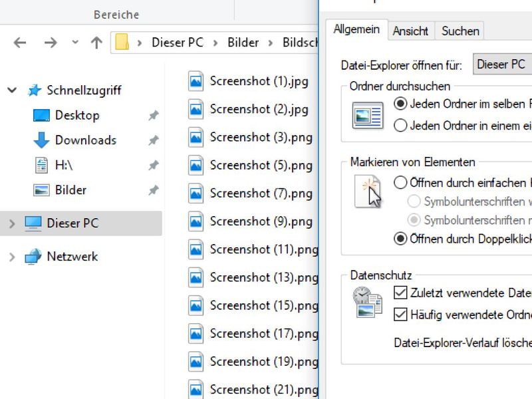This screenshot has width=532, height=399.
Task: Unpin the Desktop pin icon
Action: tap(154, 115)
